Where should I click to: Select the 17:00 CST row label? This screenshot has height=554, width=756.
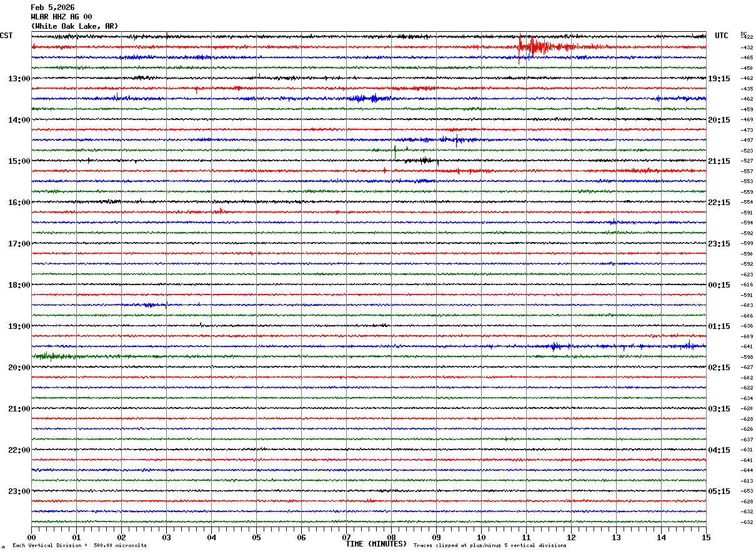click(19, 244)
